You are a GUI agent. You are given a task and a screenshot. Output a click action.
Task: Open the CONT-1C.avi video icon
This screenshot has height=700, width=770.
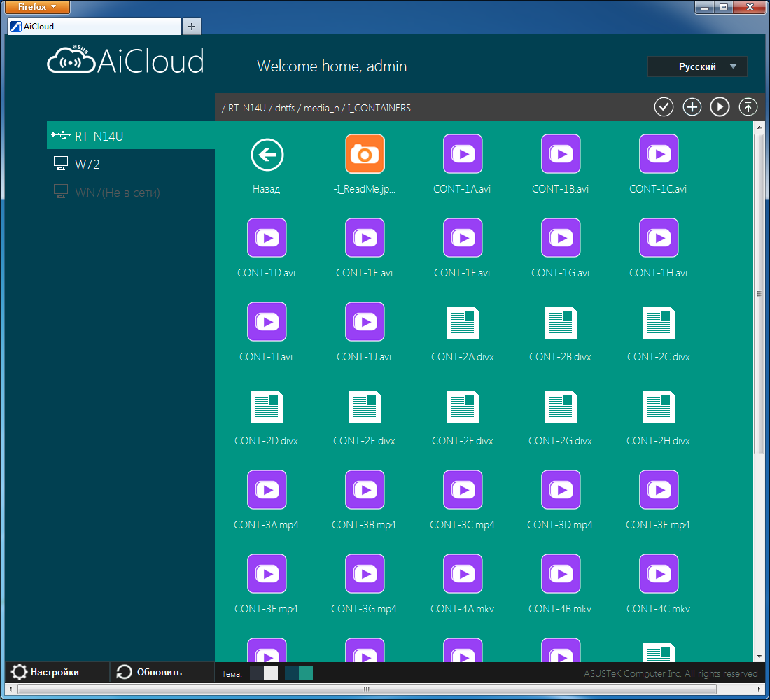tap(659, 154)
